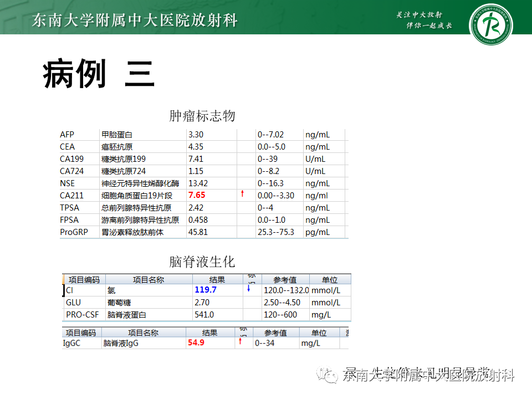
Task: Click the 甲胎蛋白 item name
Action: pyautogui.click(x=117, y=135)
